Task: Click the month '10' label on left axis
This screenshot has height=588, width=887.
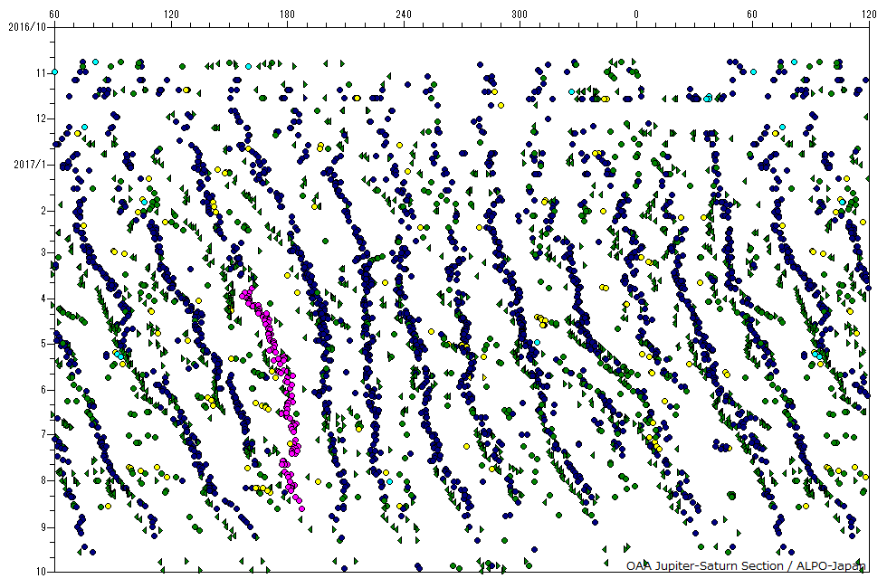Action: coord(41,572)
